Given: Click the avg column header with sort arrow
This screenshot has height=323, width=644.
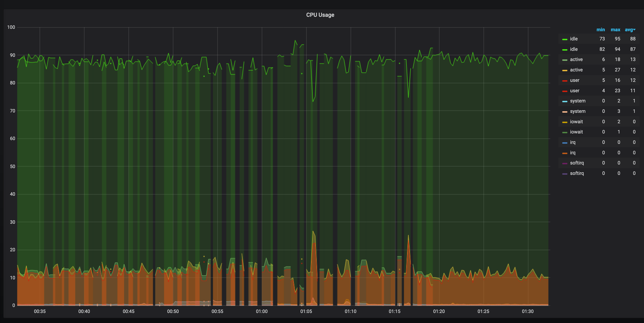Looking at the screenshot, I should point(630,30).
